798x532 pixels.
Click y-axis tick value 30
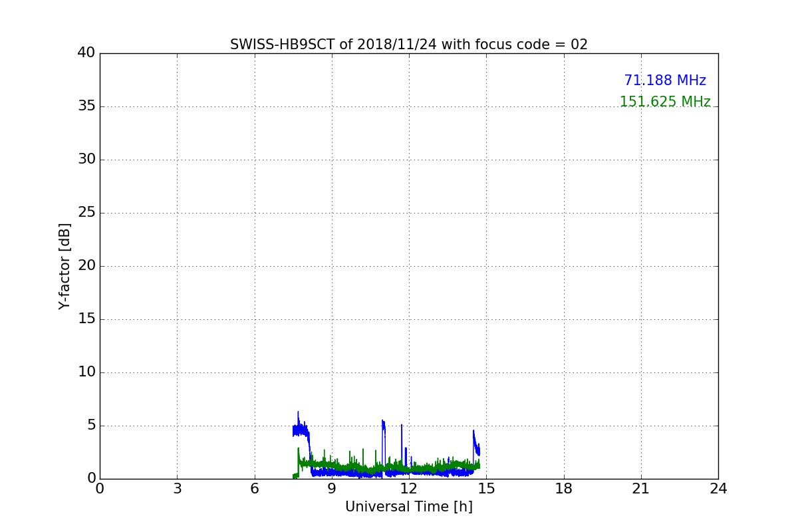[x=86, y=160]
